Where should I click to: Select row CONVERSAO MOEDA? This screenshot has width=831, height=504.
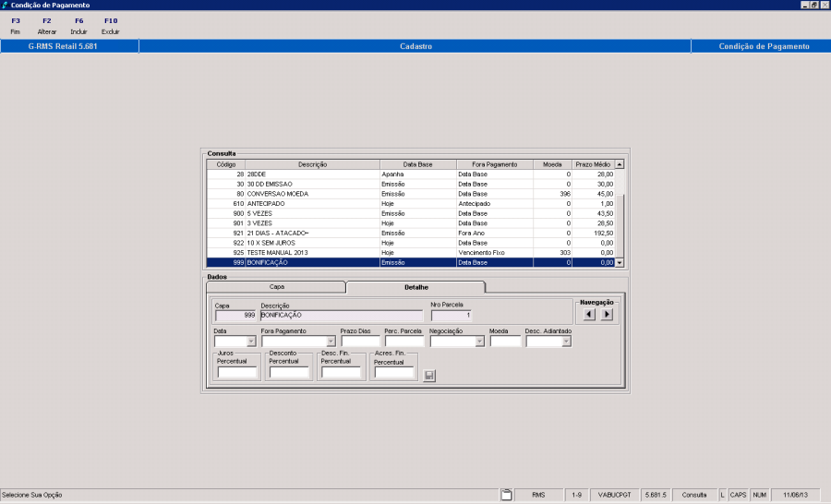click(x=411, y=194)
